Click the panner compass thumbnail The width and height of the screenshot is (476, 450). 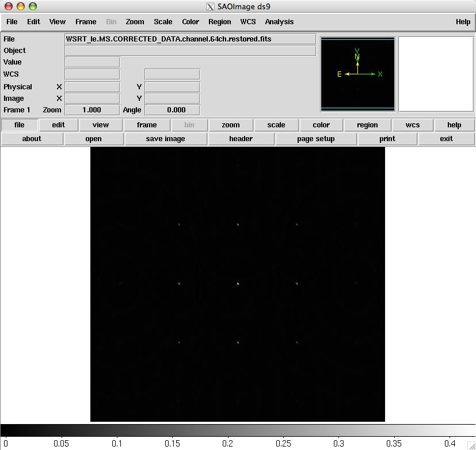pyautogui.click(x=357, y=74)
